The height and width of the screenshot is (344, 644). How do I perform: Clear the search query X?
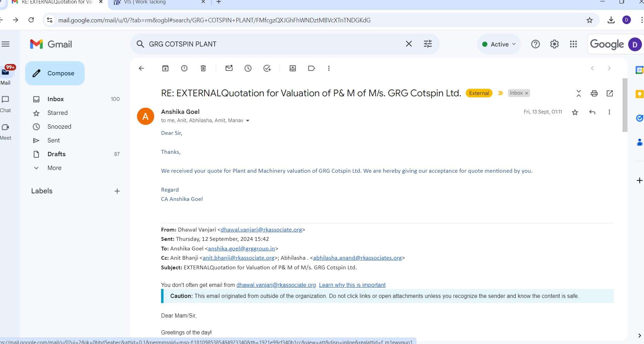tap(409, 44)
